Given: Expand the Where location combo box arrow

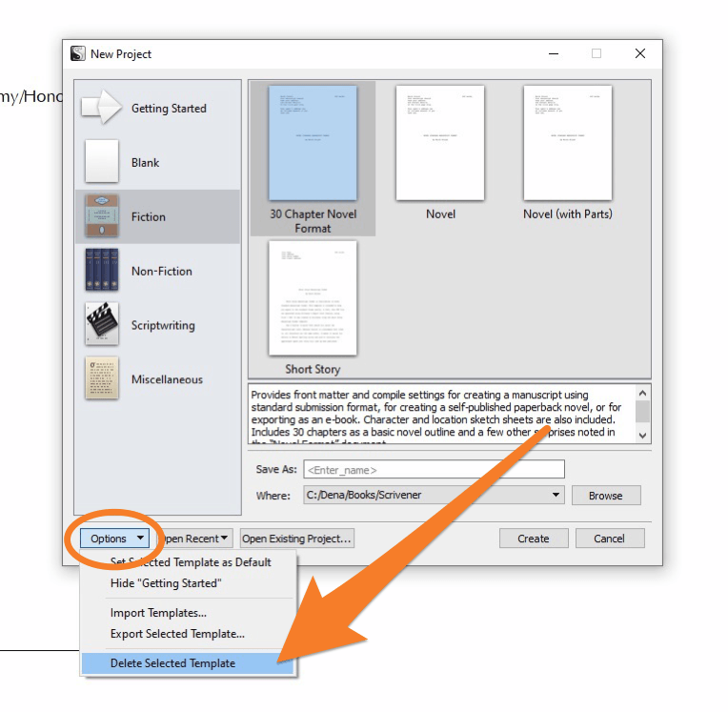Looking at the screenshot, I should coord(556,495).
